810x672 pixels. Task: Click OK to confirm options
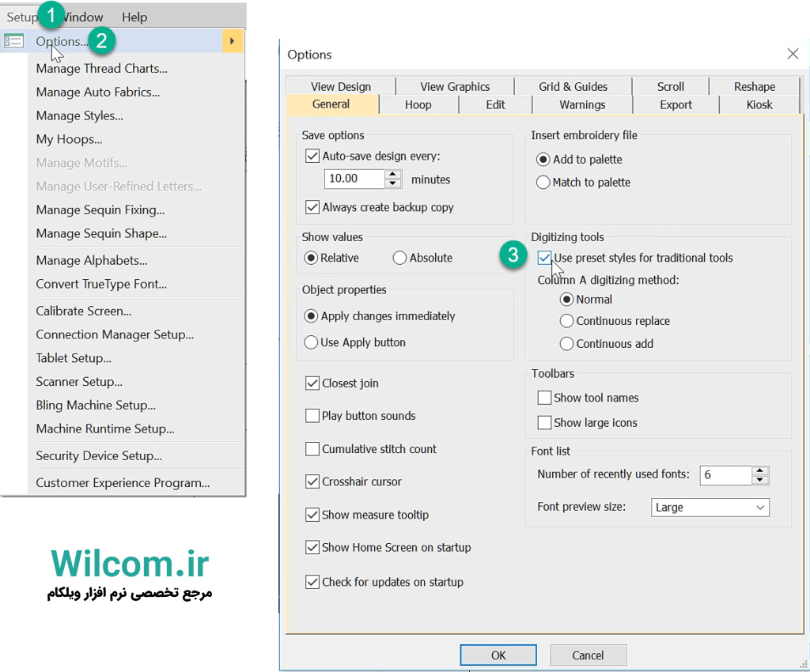point(498,655)
